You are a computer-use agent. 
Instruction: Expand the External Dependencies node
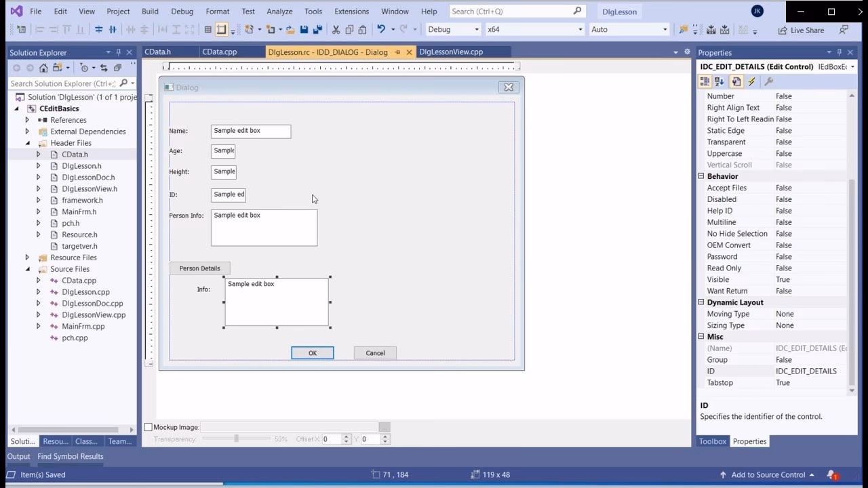(x=27, y=131)
